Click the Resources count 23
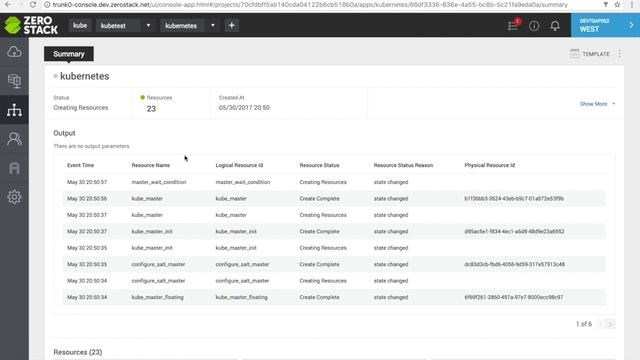Image resolution: width=640 pixels, height=360 pixels. (x=151, y=109)
